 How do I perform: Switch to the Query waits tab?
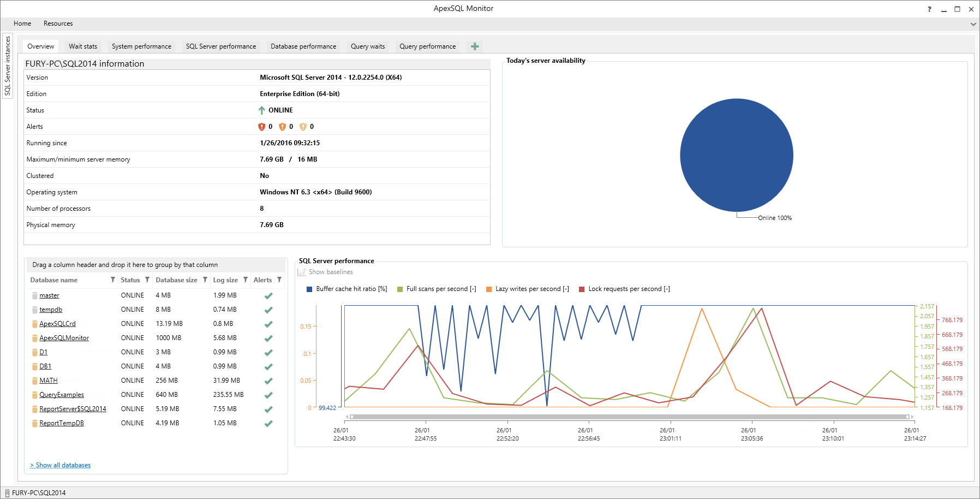(x=368, y=46)
